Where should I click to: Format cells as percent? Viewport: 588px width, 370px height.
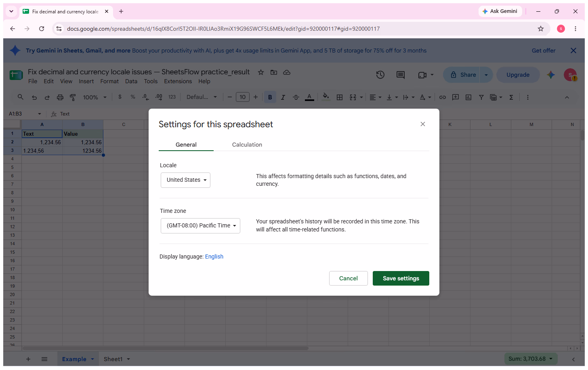(x=133, y=97)
